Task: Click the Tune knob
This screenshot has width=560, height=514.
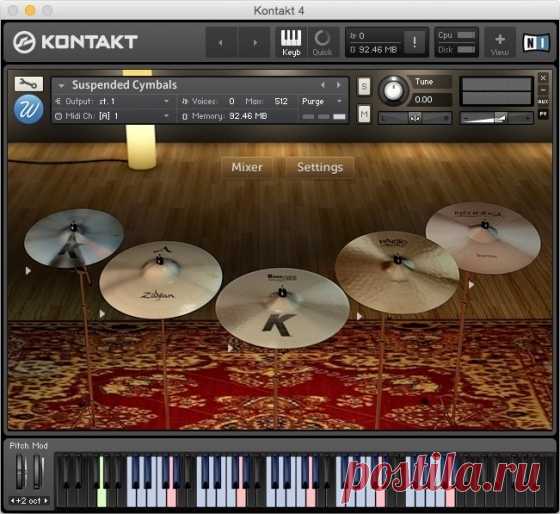Action: click(393, 90)
